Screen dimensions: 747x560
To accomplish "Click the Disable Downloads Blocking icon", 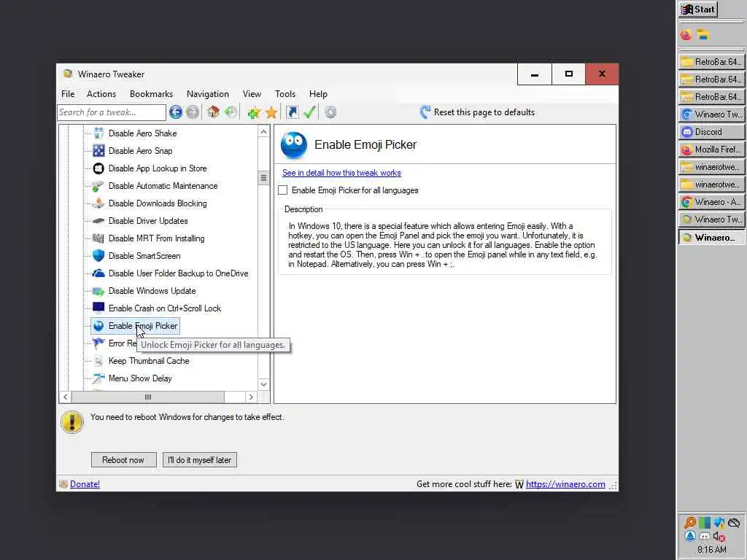I will tap(98, 203).
